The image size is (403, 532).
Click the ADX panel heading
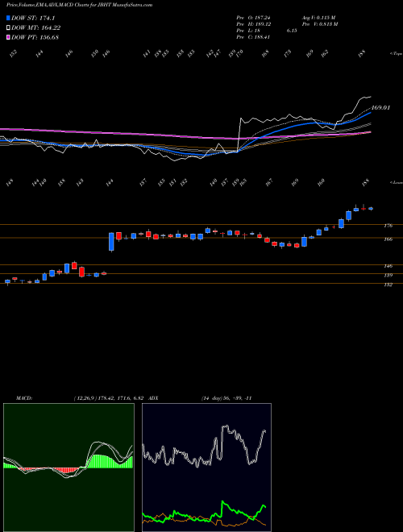click(x=153, y=398)
